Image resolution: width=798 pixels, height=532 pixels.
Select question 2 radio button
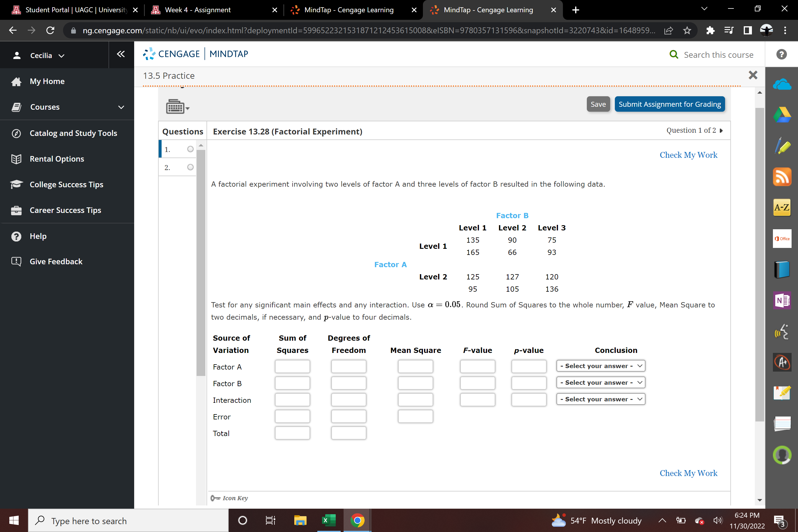point(190,167)
